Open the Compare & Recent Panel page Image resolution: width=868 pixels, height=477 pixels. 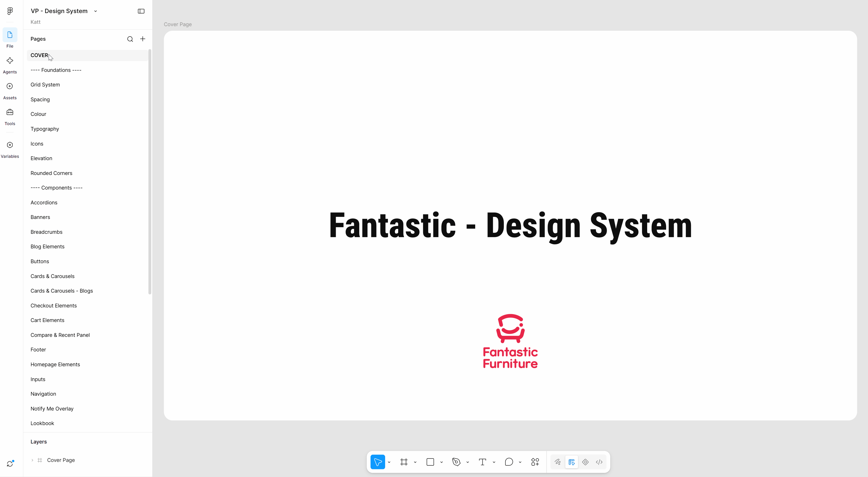pos(87,335)
